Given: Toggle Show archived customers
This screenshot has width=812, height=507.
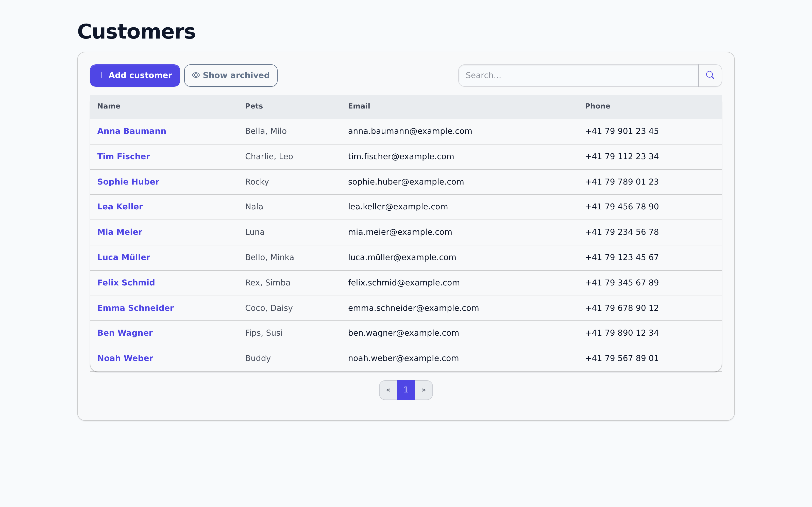Looking at the screenshot, I should click(231, 76).
